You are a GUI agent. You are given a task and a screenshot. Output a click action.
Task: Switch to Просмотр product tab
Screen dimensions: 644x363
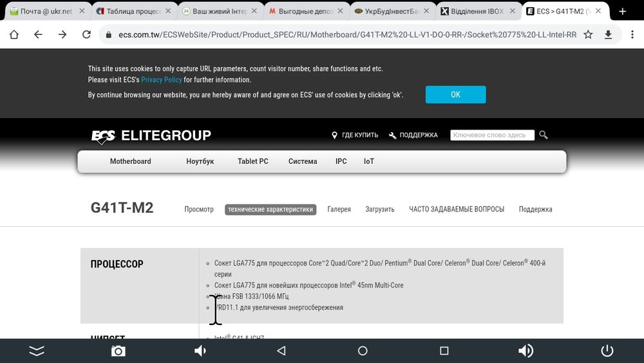pyautogui.click(x=199, y=210)
